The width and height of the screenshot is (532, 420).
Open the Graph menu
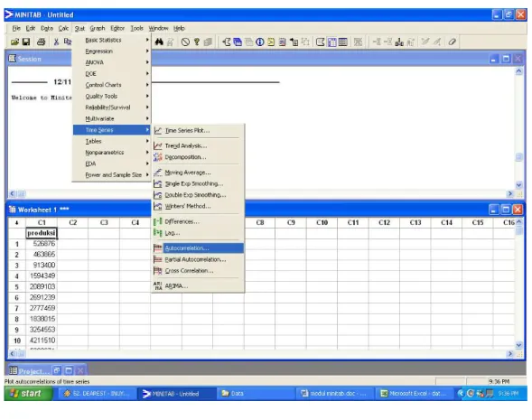click(98, 28)
